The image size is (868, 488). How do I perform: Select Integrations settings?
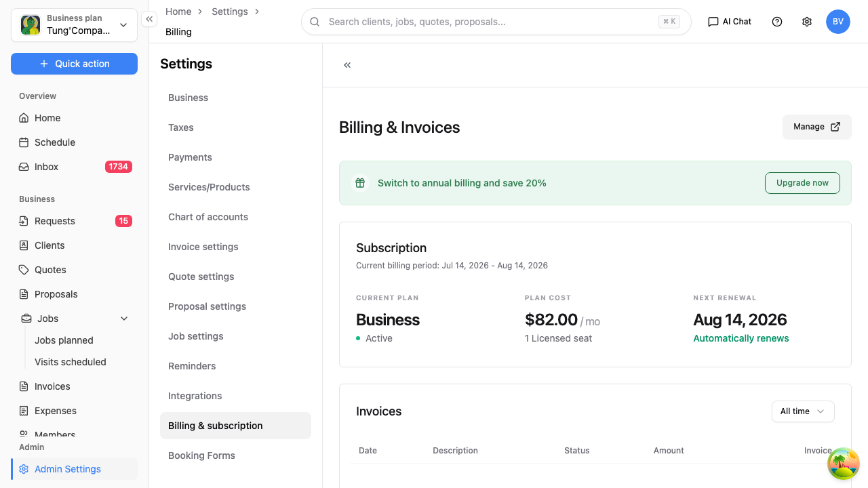coord(235,396)
